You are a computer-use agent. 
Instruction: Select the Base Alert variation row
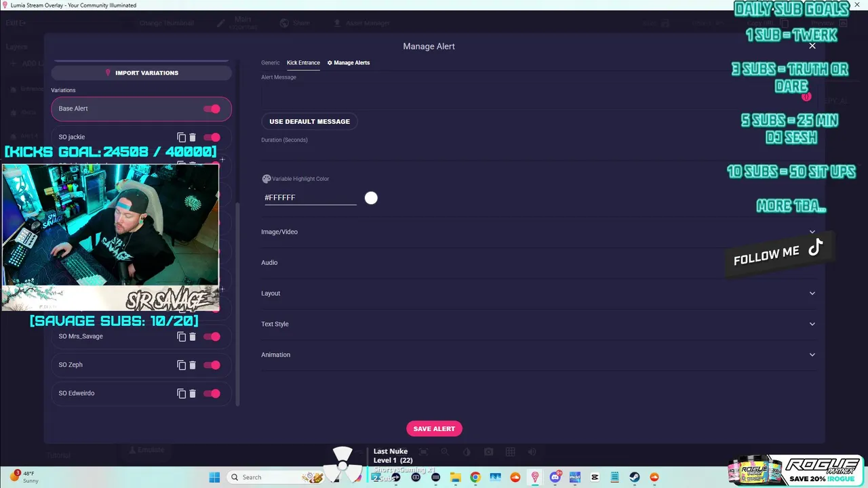click(141, 108)
